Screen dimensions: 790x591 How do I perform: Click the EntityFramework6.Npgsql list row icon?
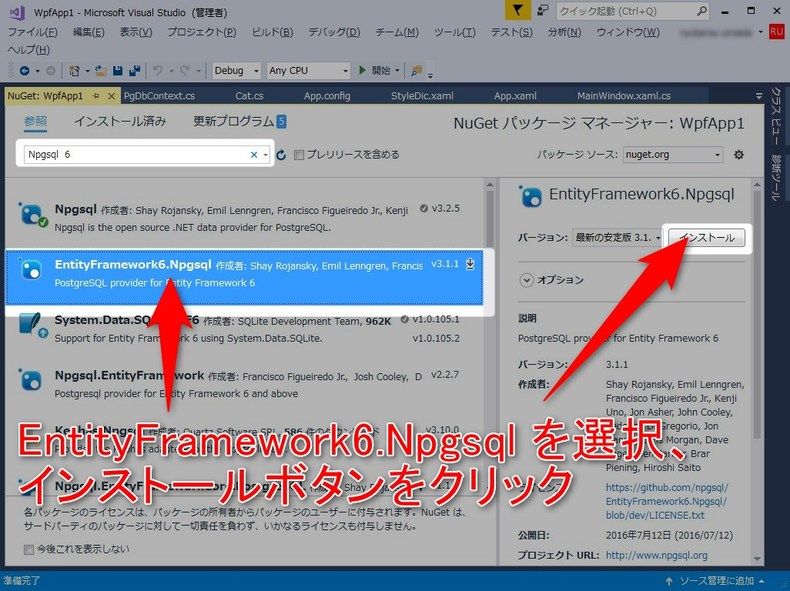pos(31,270)
